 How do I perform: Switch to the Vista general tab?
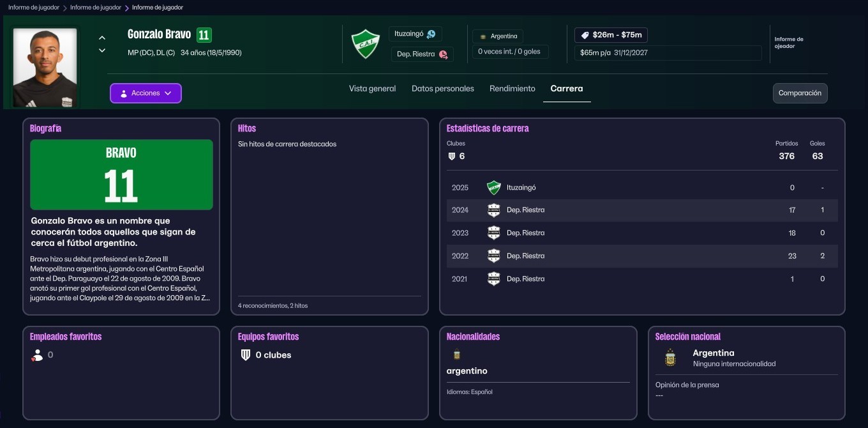tap(372, 89)
